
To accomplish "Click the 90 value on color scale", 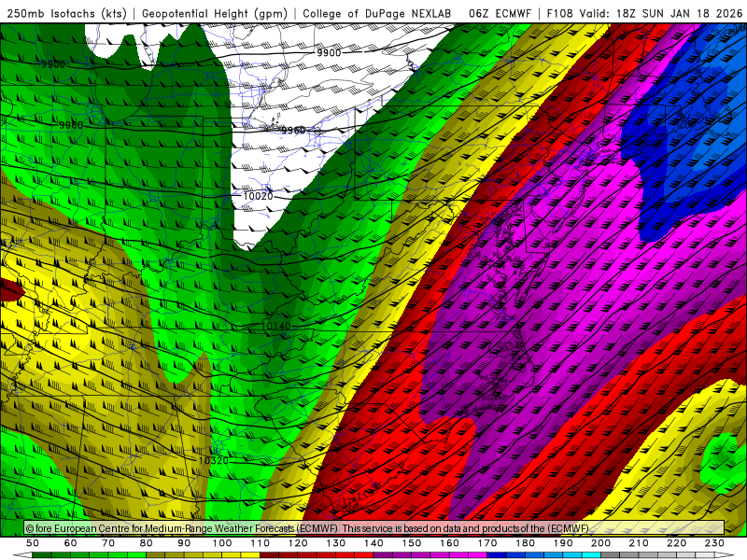I will (x=184, y=543).
